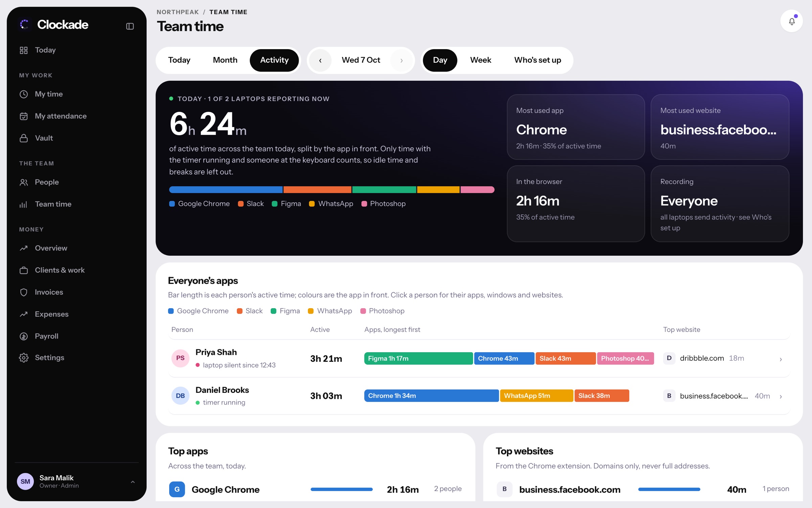
Task: Select the Day view
Action: click(x=440, y=60)
